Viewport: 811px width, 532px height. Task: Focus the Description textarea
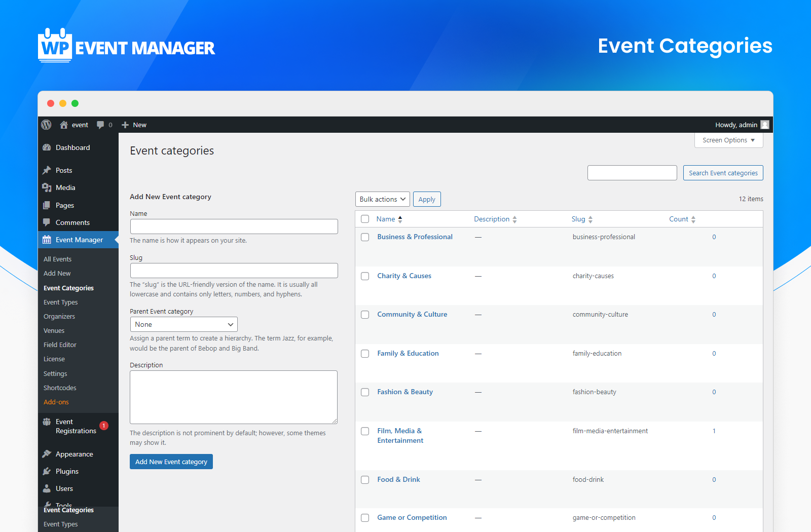tap(234, 397)
